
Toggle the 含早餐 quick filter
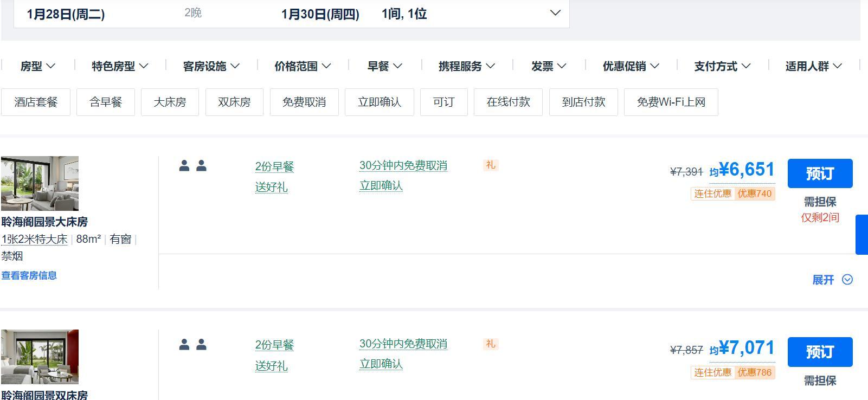point(106,102)
